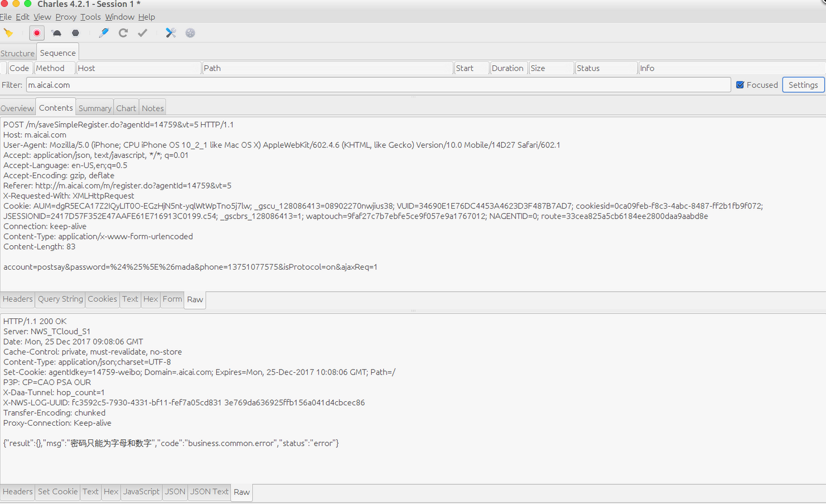This screenshot has height=504, width=826.
Task: Click the Filter Settings button
Action: [803, 85]
